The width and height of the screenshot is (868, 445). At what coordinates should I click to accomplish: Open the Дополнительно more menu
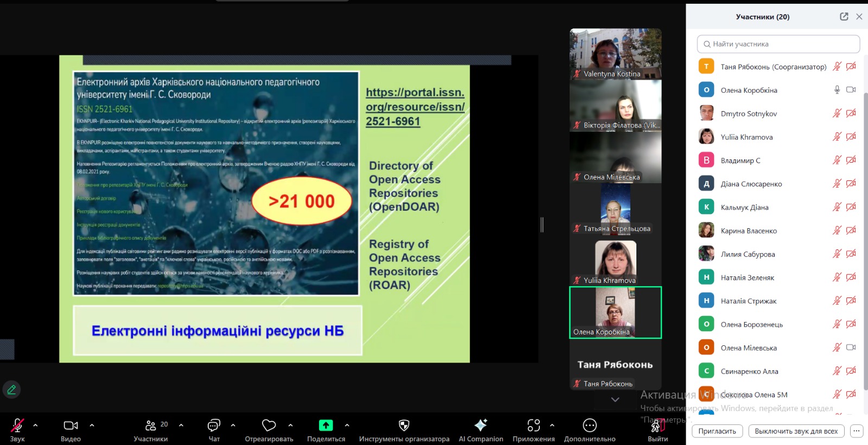click(x=589, y=425)
